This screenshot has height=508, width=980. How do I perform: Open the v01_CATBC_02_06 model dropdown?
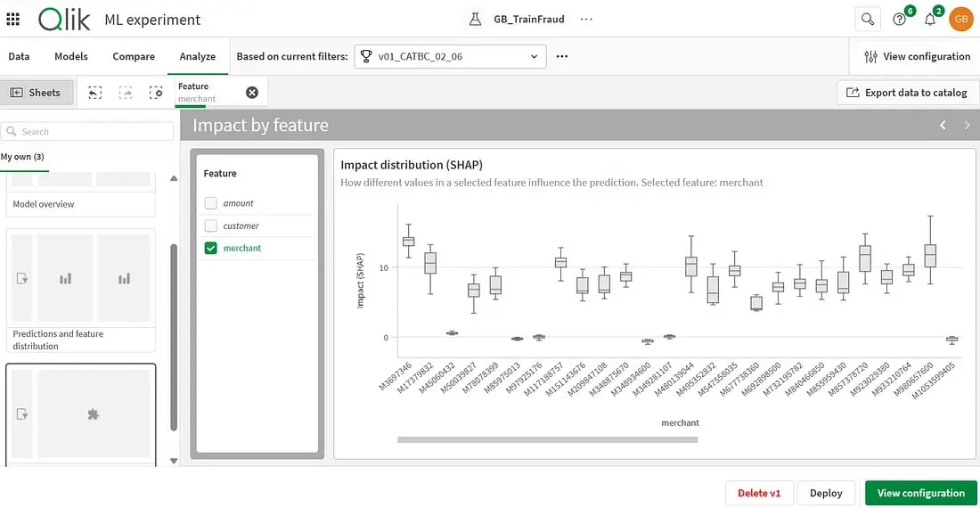tap(450, 56)
